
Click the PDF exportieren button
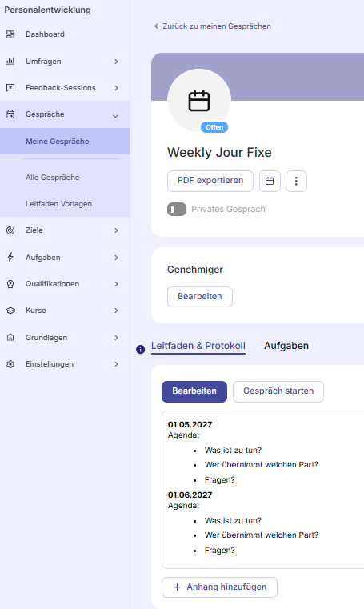pos(210,181)
